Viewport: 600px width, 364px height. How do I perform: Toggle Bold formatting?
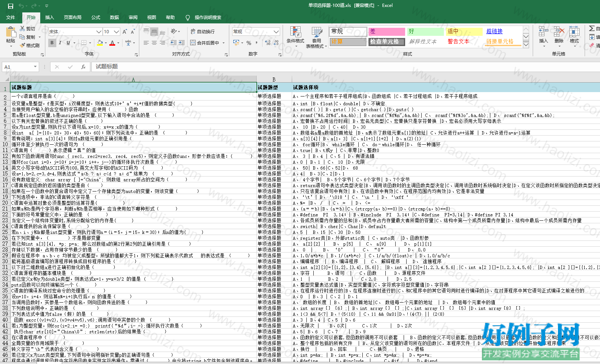(x=52, y=43)
